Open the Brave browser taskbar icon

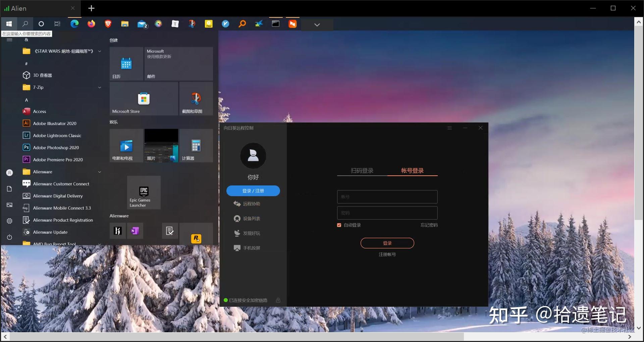point(108,24)
